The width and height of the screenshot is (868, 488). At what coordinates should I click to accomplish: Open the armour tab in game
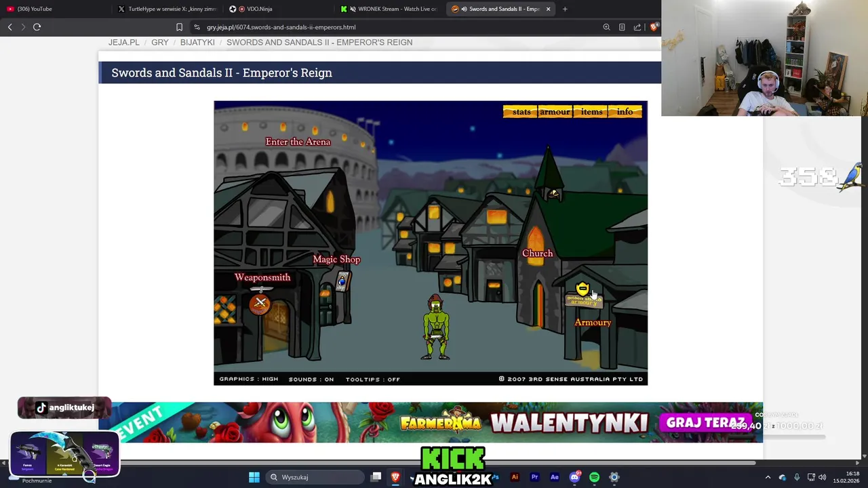tap(555, 112)
